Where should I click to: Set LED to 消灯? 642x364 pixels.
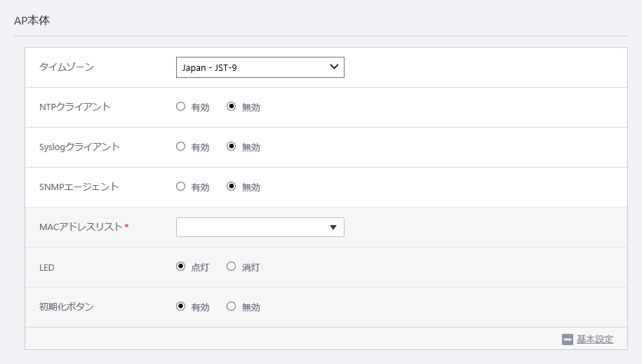232,267
